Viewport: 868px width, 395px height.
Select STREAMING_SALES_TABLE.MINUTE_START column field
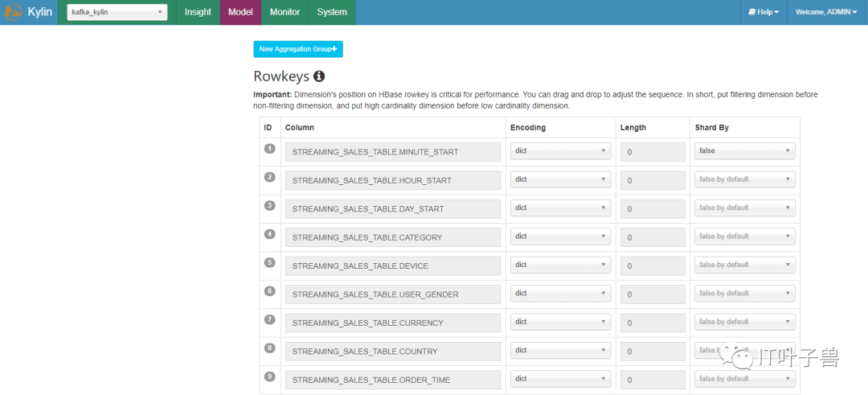(x=393, y=152)
